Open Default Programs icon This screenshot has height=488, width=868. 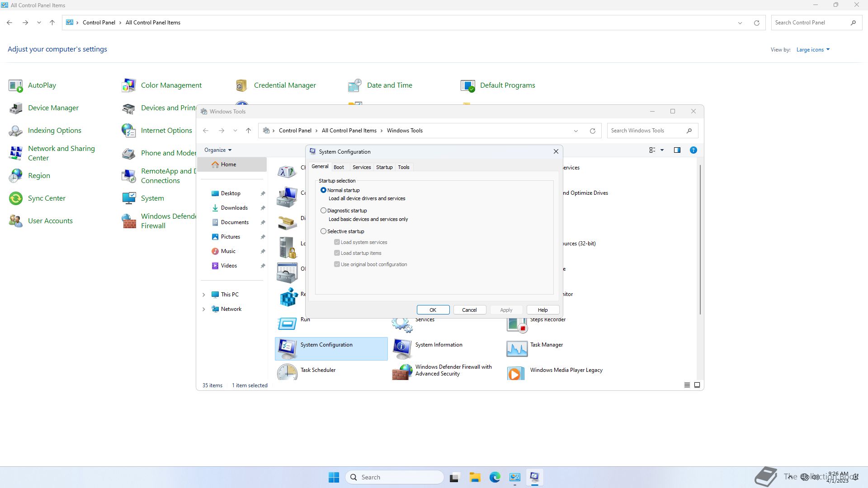468,85
